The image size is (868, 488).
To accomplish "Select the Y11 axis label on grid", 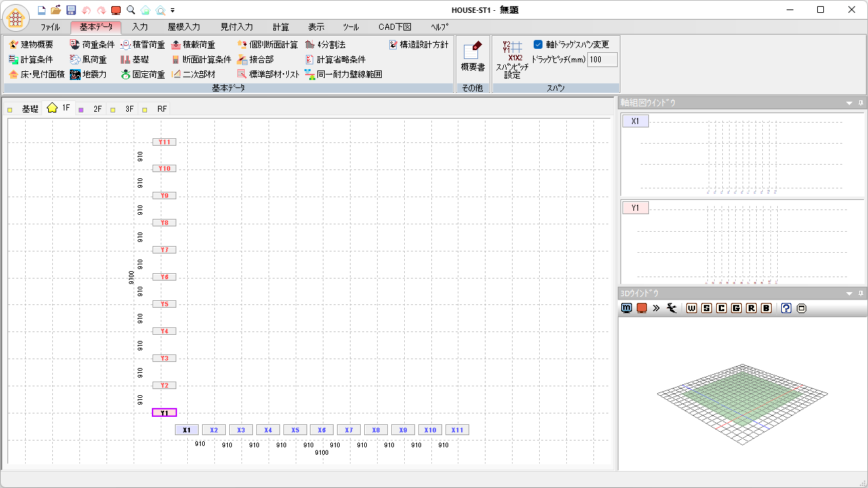I will 164,142.
